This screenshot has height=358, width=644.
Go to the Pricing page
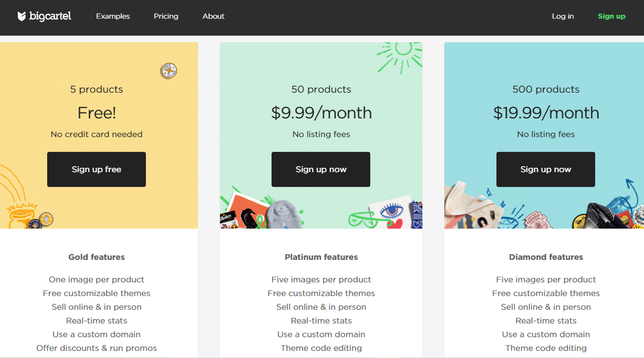(x=166, y=16)
